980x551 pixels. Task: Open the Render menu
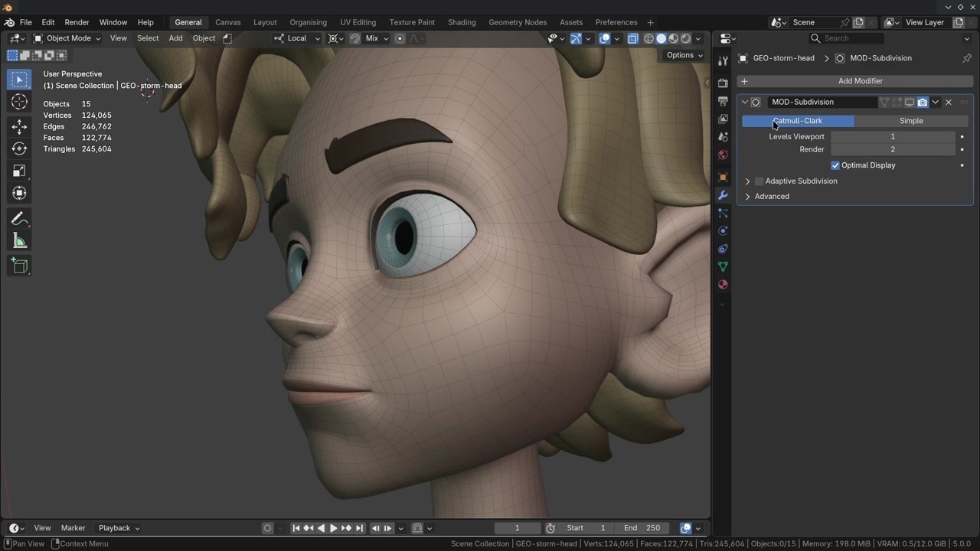(77, 22)
